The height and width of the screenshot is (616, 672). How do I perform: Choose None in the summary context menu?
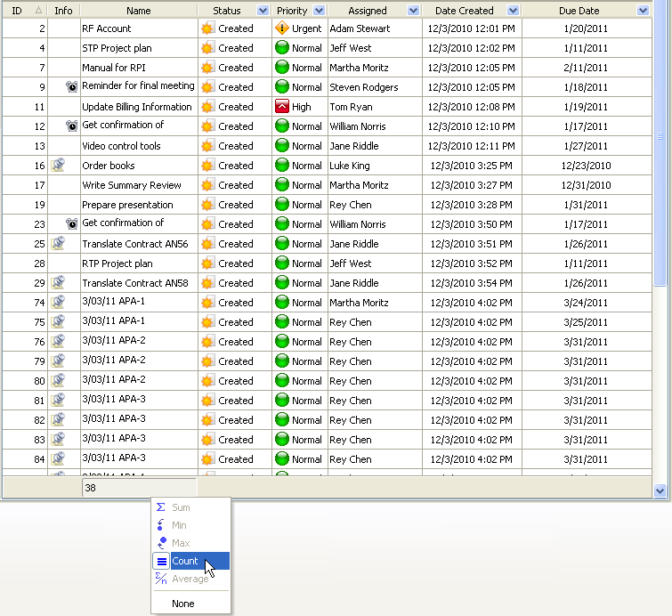(183, 604)
